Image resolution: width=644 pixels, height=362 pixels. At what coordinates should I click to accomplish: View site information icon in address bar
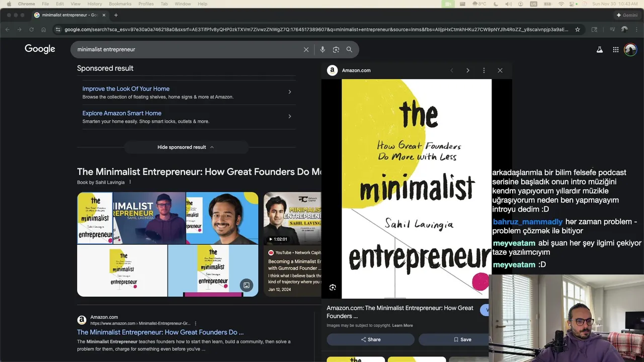[x=58, y=30]
